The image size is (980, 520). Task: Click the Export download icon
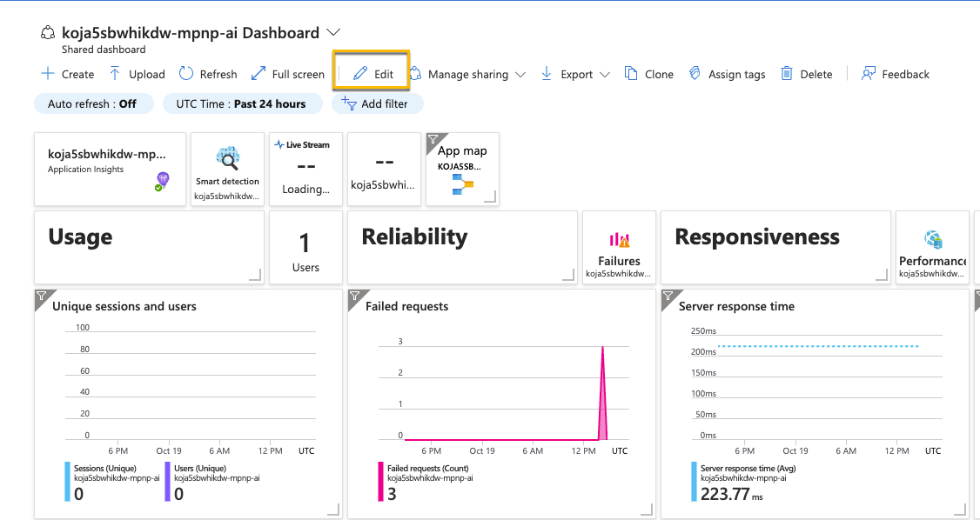click(547, 74)
